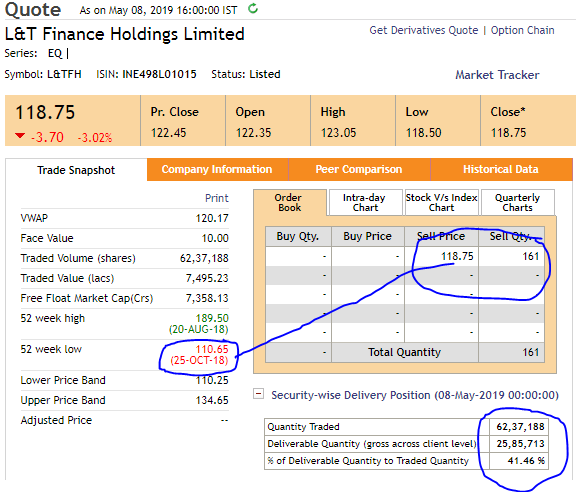This screenshot has height=492, width=581.
Task: Click the Buy Qty. column header
Action: [x=298, y=236]
